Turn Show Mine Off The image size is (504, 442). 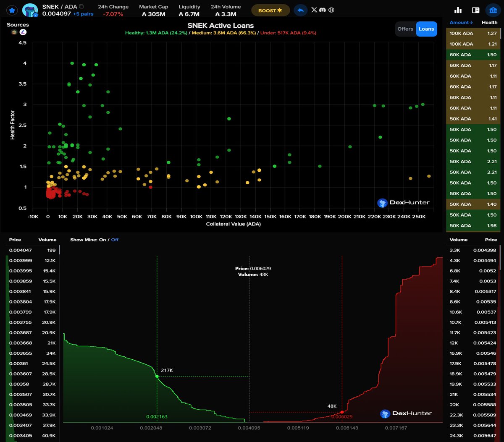(x=115, y=240)
